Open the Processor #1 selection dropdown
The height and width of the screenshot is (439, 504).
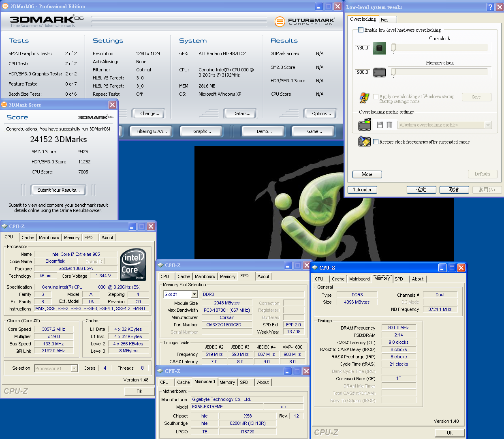[x=74, y=368]
